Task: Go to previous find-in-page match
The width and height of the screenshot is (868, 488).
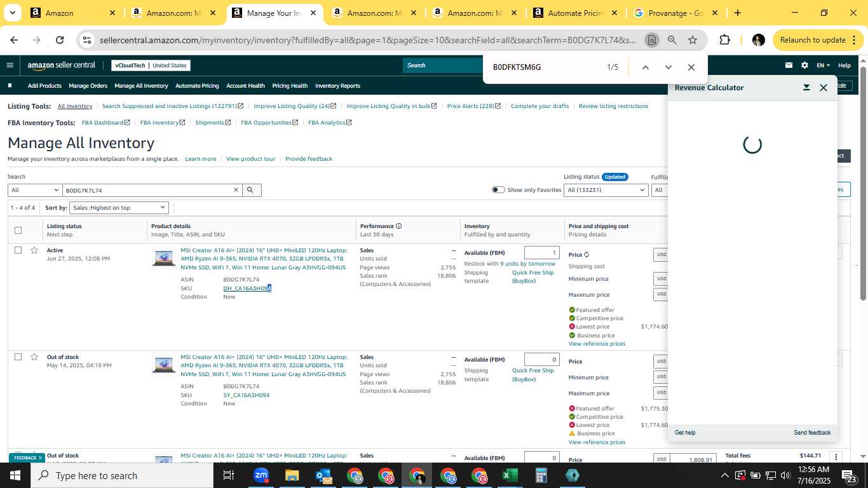Action: (x=645, y=67)
